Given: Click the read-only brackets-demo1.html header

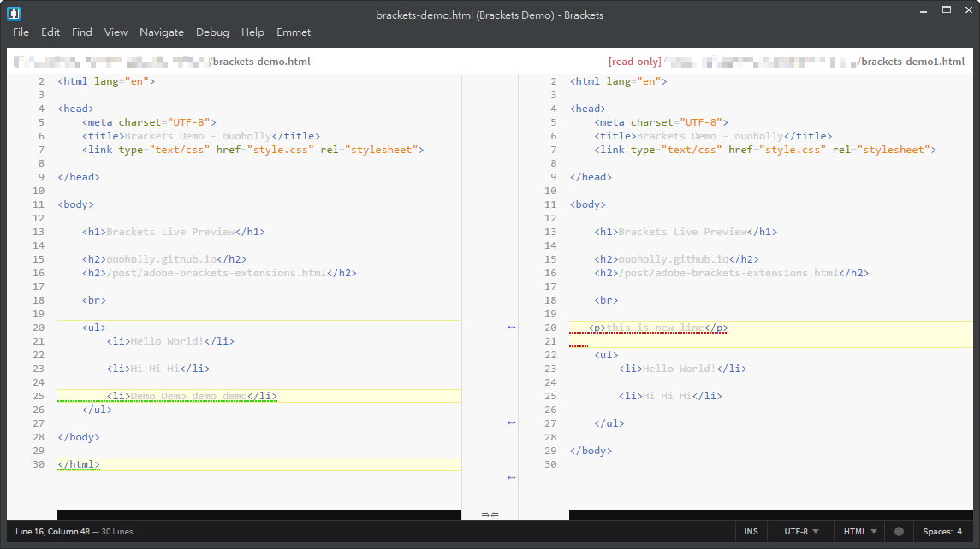Looking at the screenshot, I should [x=911, y=62].
